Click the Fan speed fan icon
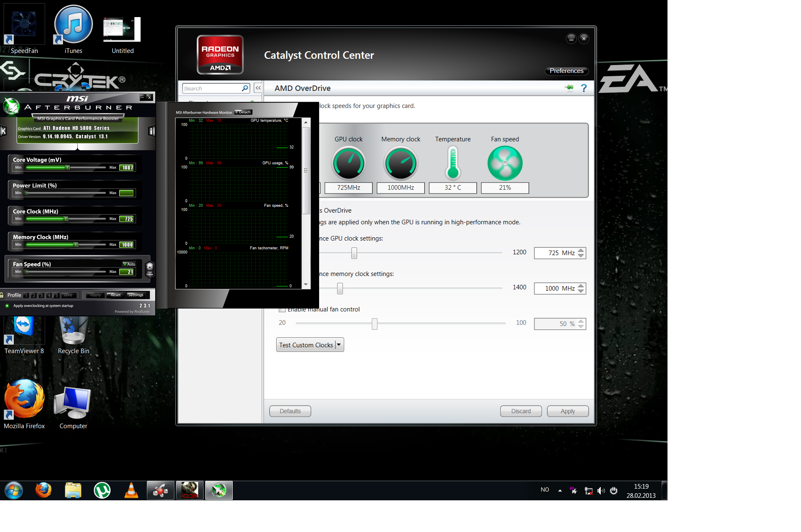The height and width of the screenshot is (532, 801). (x=505, y=163)
